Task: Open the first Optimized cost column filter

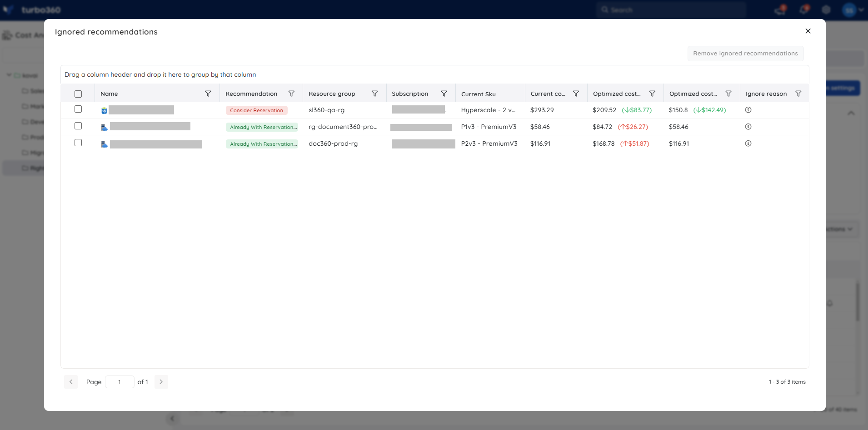Action: click(652, 94)
